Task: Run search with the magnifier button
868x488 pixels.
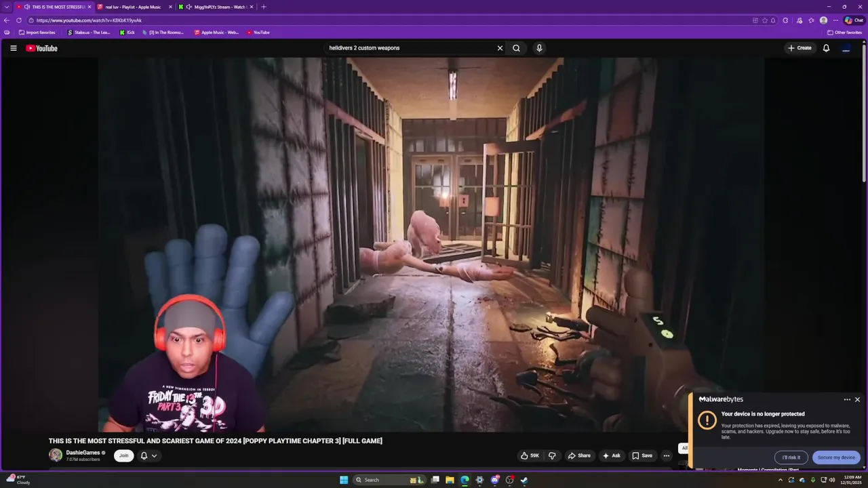Action: coord(516,48)
